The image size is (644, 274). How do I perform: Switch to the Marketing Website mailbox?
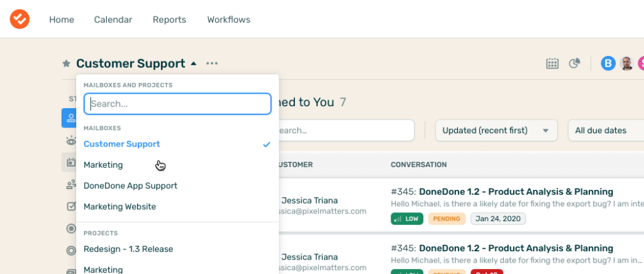(x=119, y=207)
